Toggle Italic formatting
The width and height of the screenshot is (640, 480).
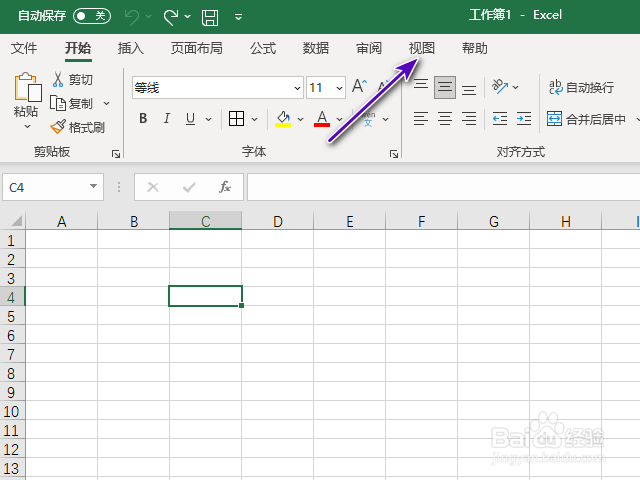167,118
